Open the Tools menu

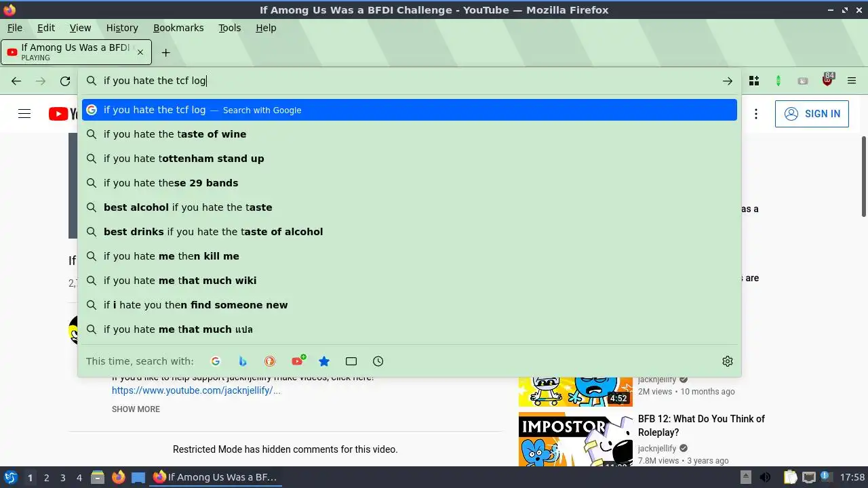click(230, 28)
